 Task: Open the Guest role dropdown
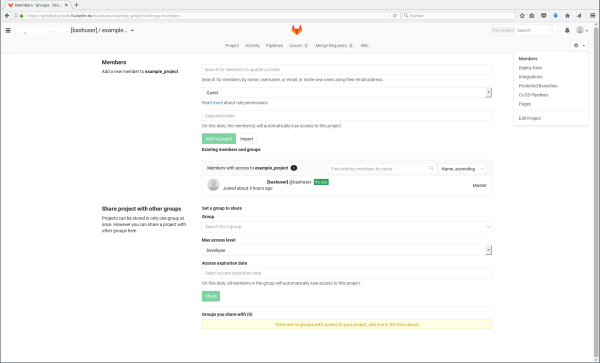(347, 93)
